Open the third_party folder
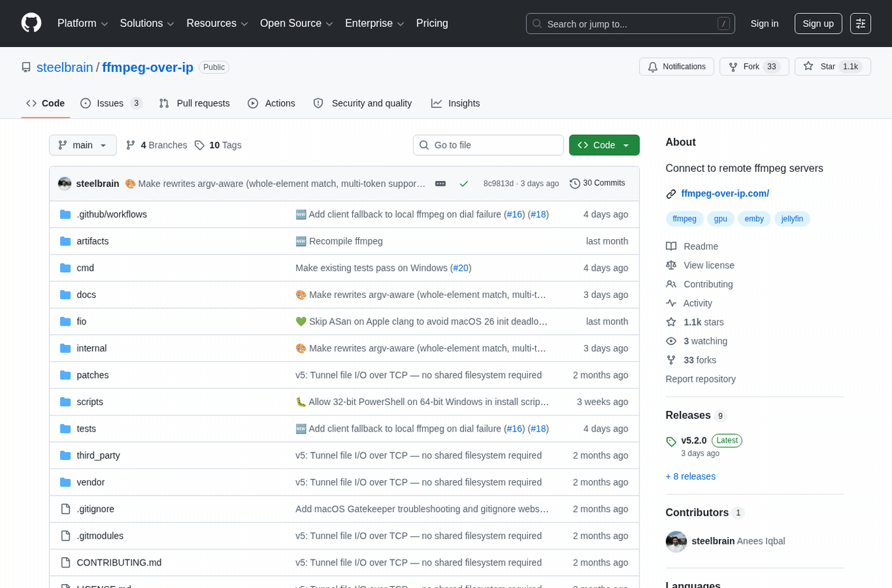Screen dimensions: 892x588 98,455
